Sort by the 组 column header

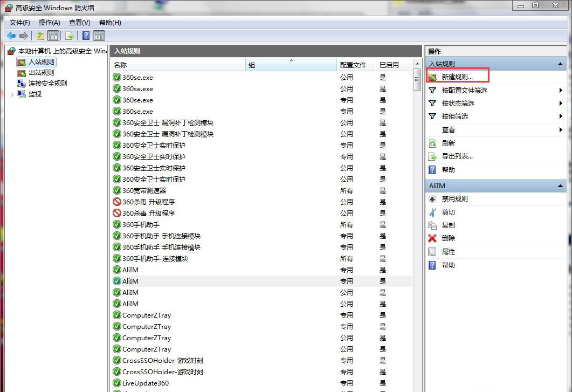(291, 65)
